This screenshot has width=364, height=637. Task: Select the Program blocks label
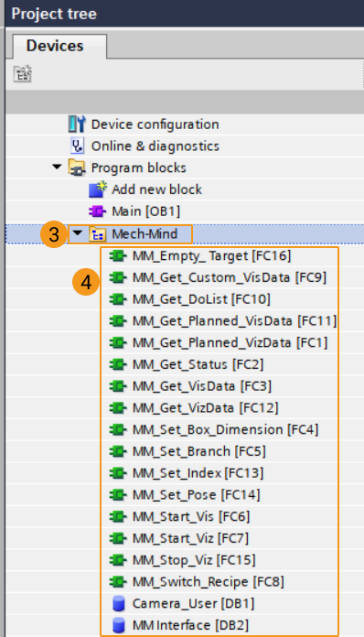(139, 167)
